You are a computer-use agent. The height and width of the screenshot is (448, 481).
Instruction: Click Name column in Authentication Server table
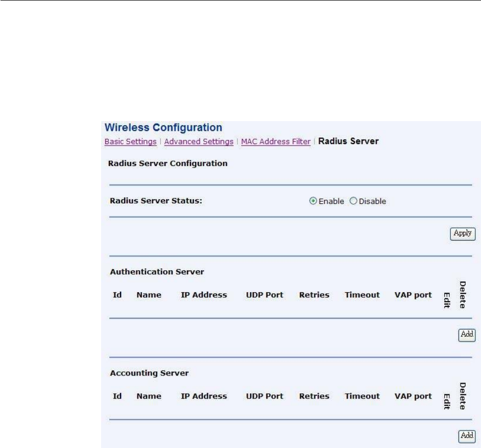(x=149, y=295)
